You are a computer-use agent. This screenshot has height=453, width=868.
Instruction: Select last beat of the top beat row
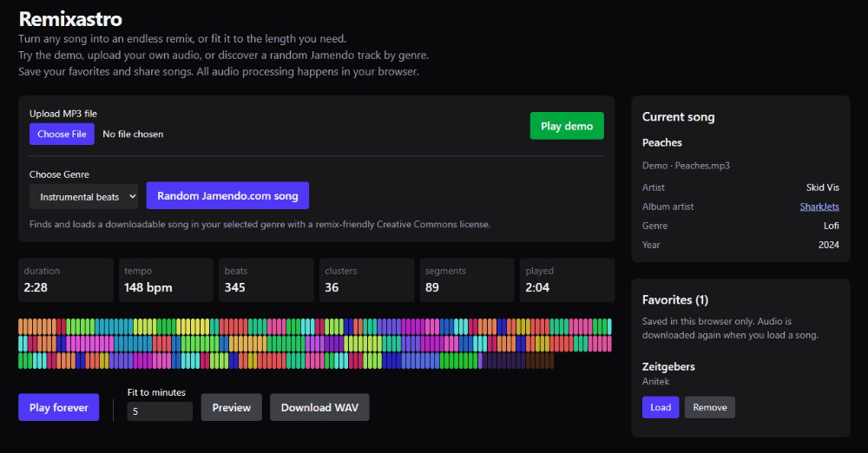point(609,327)
